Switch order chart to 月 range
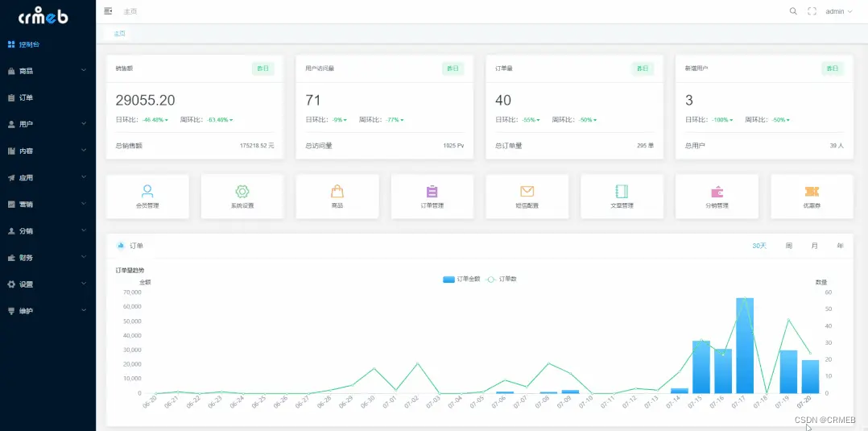868x431 pixels. point(814,246)
